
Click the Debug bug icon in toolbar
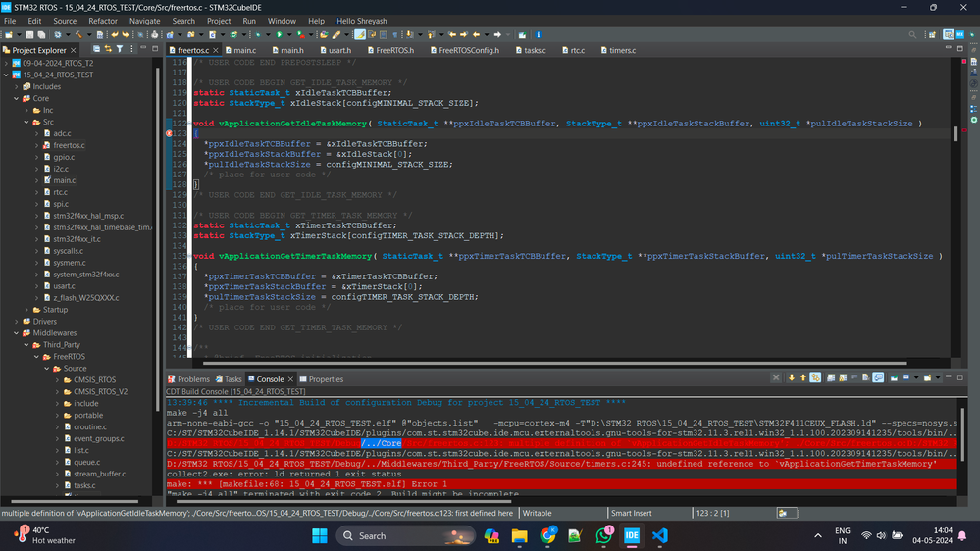click(x=258, y=35)
